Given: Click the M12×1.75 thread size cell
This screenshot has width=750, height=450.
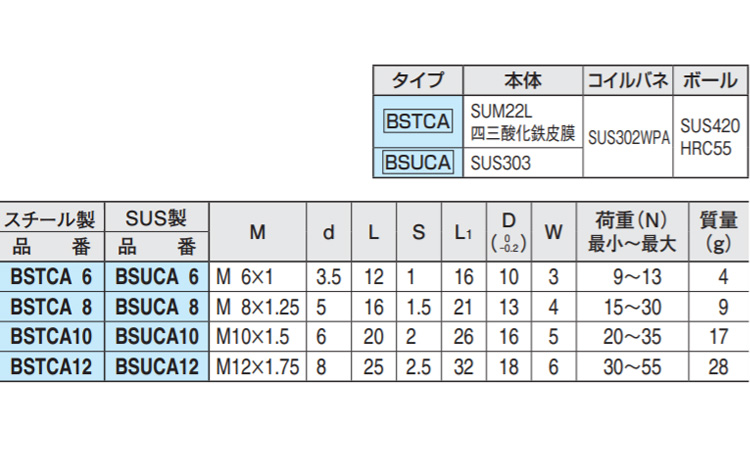Looking at the screenshot, I should pyautogui.click(x=258, y=367).
